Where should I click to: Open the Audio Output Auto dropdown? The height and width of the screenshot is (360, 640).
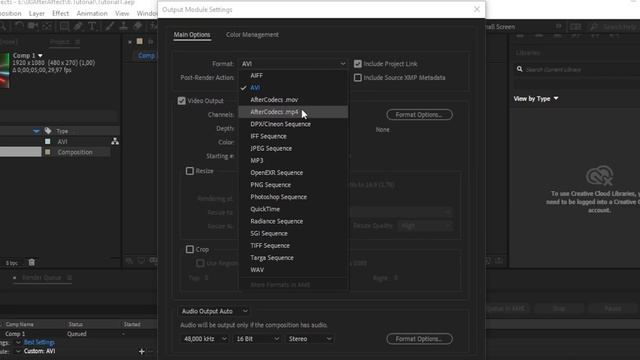[x=214, y=311]
